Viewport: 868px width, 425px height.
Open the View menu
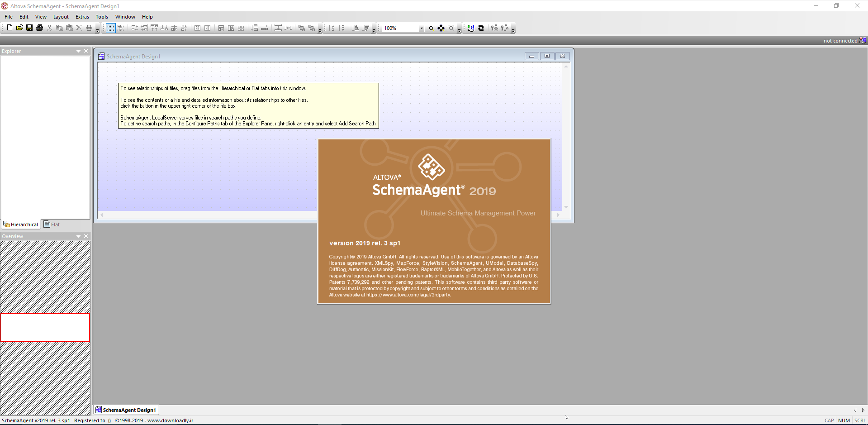(41, 17)
